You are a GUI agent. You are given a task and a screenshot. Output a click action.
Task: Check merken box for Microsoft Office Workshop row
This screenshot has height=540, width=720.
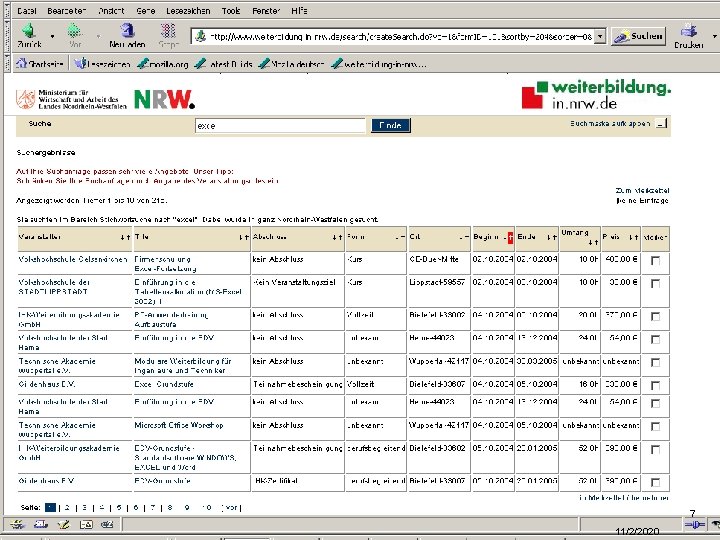[655, 426]
